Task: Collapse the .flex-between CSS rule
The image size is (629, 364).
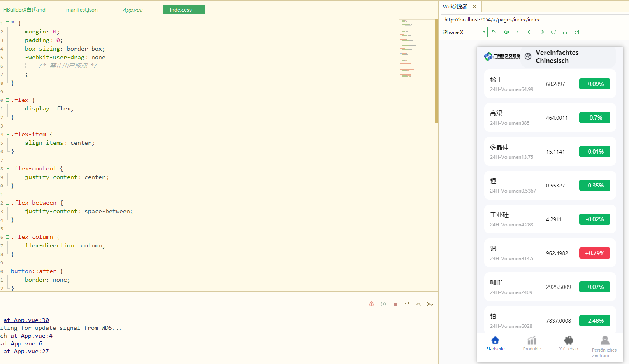Action: pos(7,203)
